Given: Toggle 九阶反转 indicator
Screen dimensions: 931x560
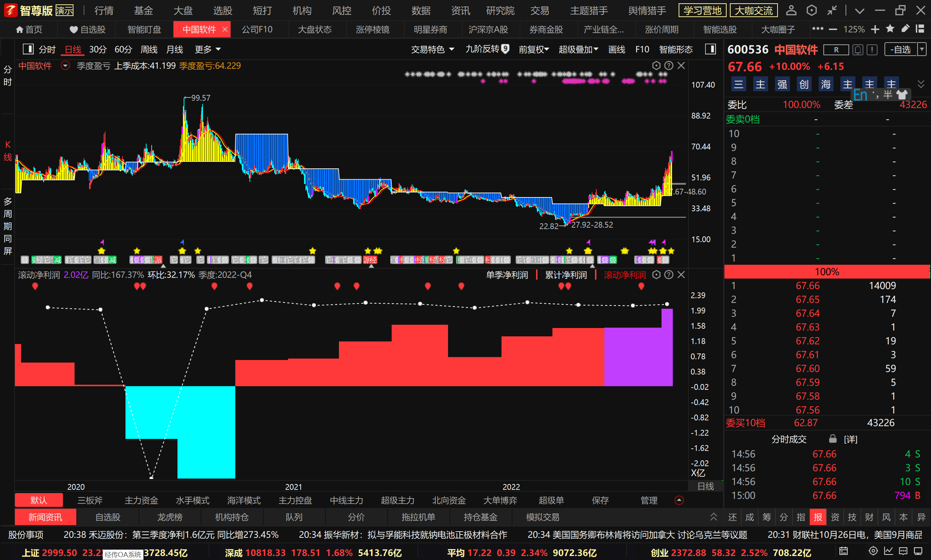Looking at the screenshot, I should 487,49.
